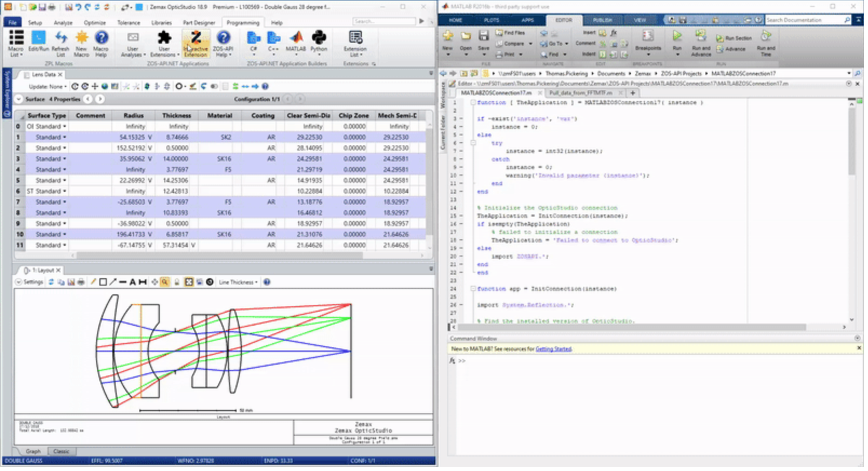Switch to MATLAB PLOTS tab

(492, 20)
